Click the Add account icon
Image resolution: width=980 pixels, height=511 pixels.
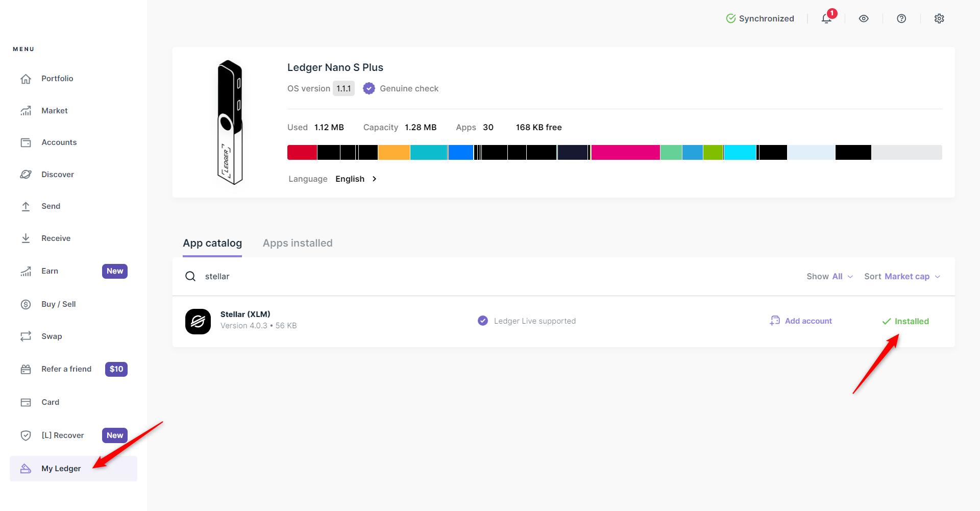click(775, 321)
